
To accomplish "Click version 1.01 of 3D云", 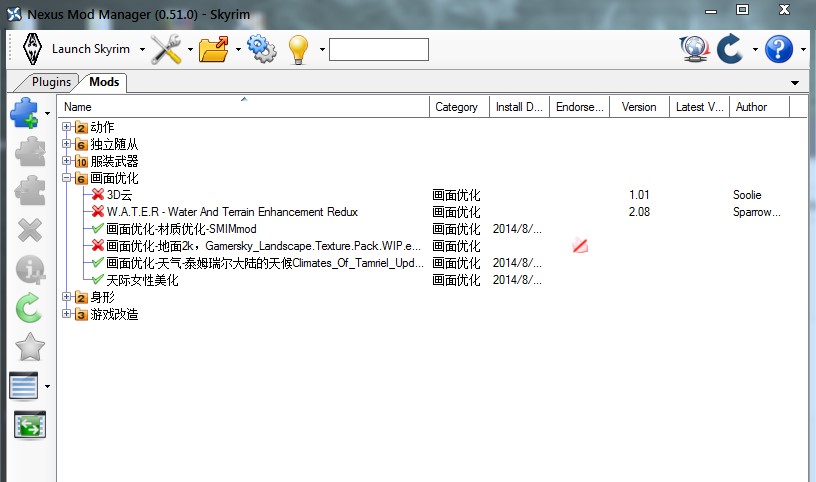I will coord(639,195).
